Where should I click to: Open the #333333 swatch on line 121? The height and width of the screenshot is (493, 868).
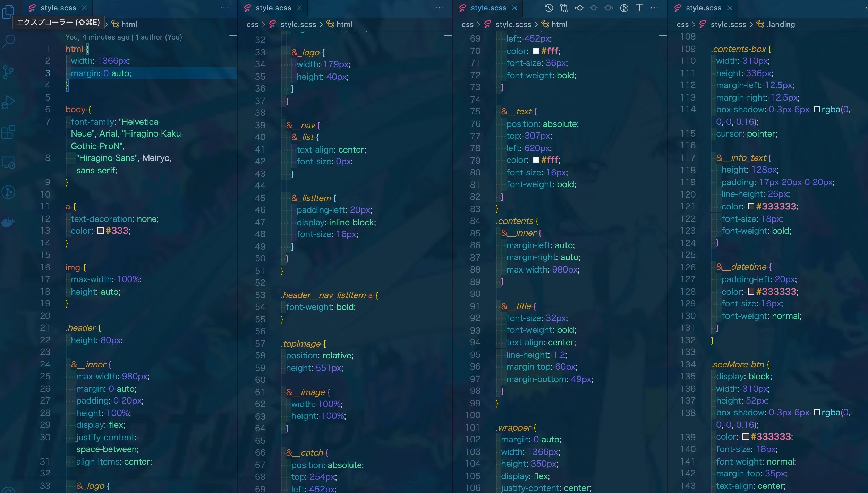[x=751, y=206]
